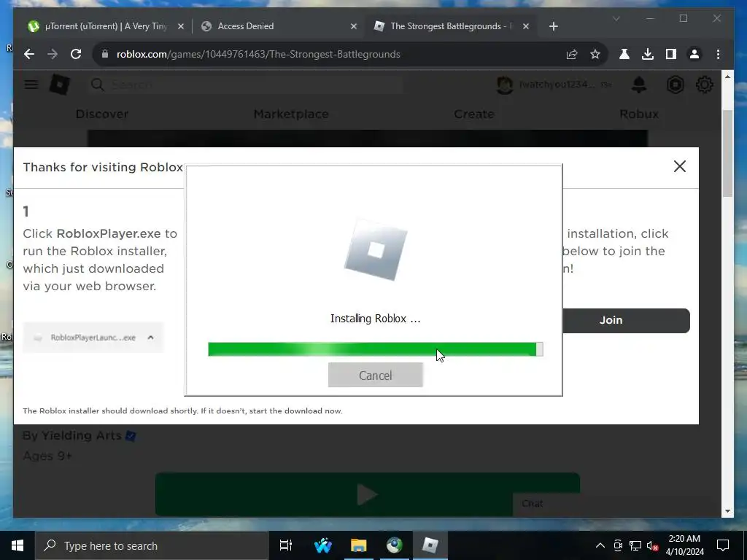
Task: Cancel the Roblox installation
Action: 376,376
